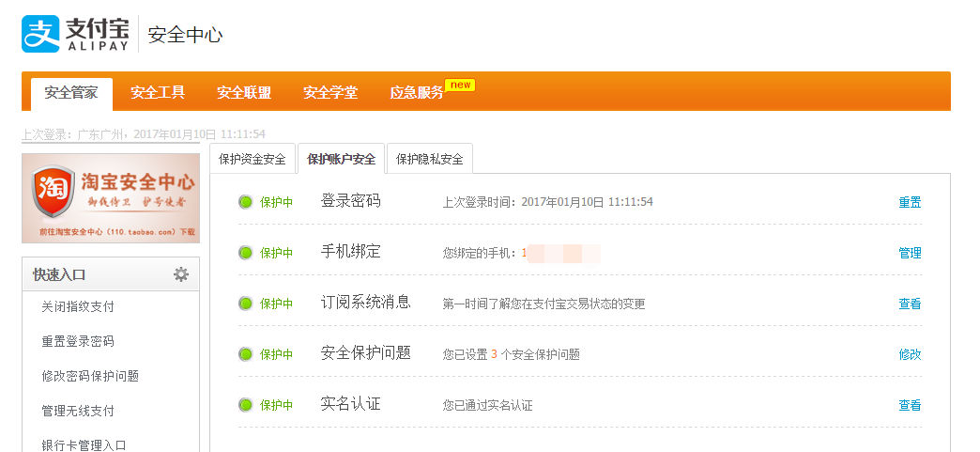Click 管理 link for phone binding

coord(910,253)
